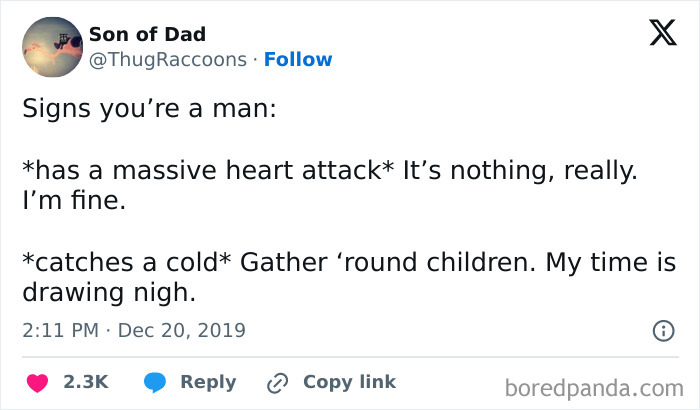Visit the @ThugRaccoons handle
Viewport: 700px width, 410px height.
click(x=167, y=59)
